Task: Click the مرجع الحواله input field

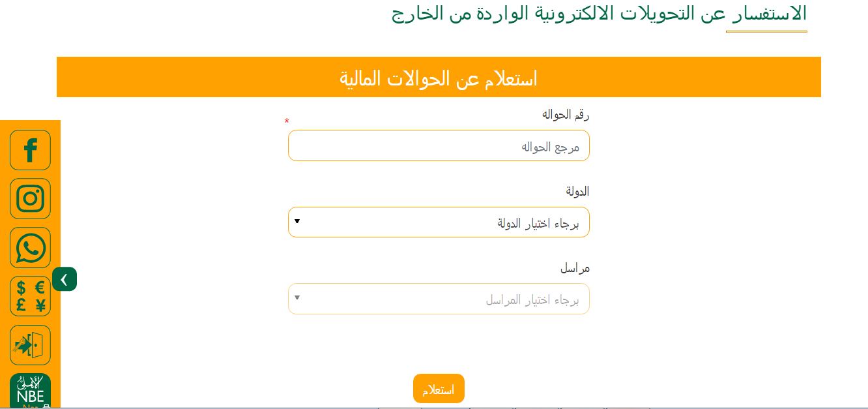Action: click(x=439, y=145)
